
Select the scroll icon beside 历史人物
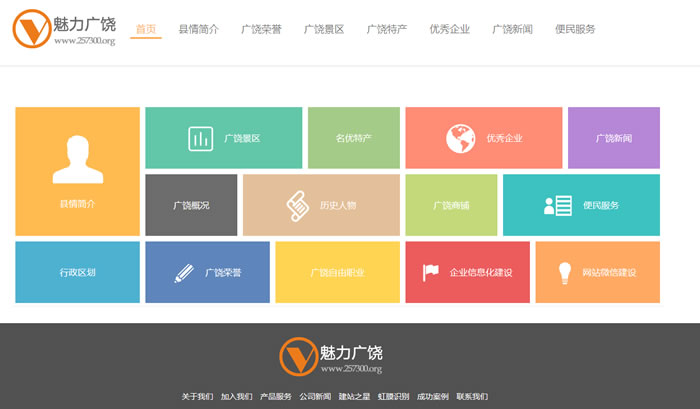pos(297,205)
